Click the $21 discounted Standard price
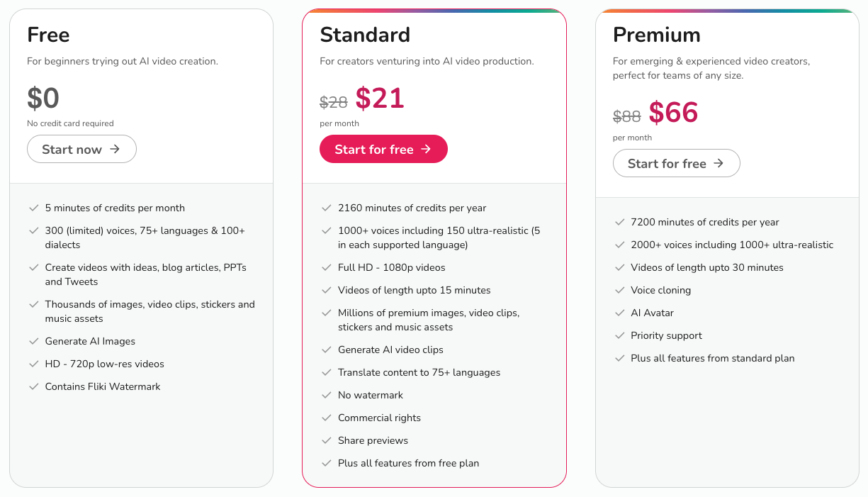 (380, 99)
